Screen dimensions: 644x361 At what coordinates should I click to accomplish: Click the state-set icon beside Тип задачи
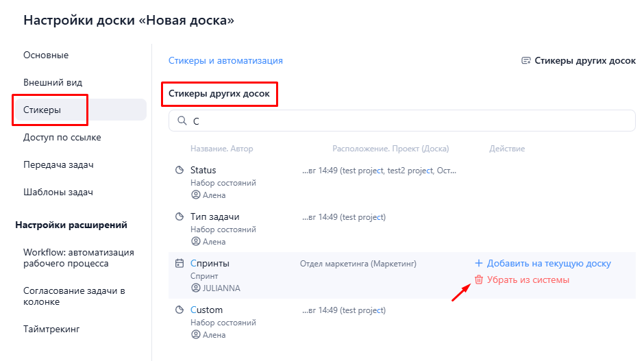[x=179, y=216]
